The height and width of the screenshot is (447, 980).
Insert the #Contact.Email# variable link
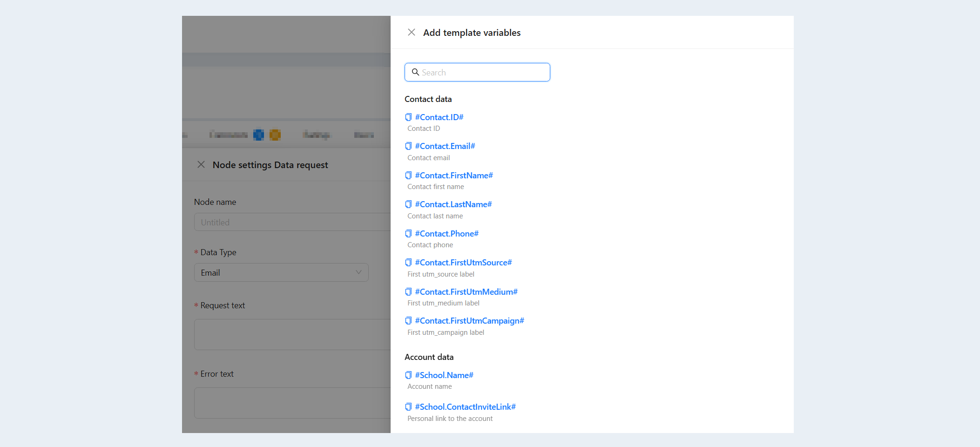pyautogui.click(x=445, y=146)
